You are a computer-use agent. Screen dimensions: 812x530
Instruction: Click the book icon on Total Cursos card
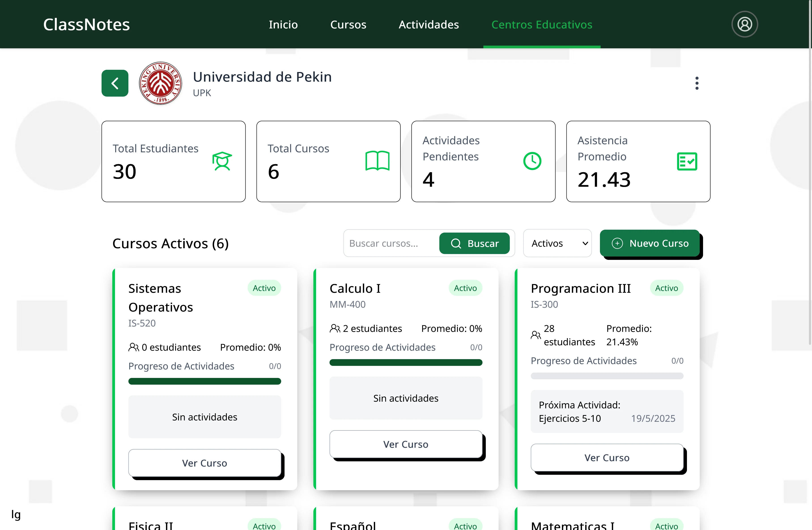point(377,161)
